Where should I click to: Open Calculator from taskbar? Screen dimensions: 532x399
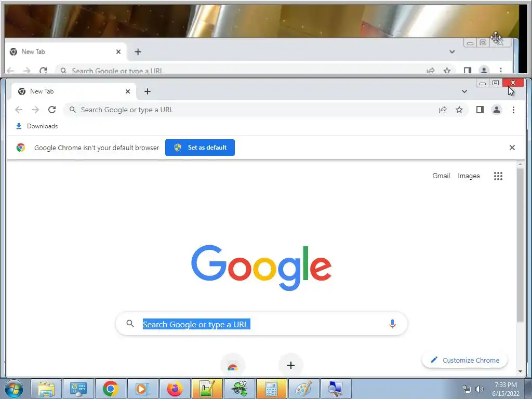271,389
